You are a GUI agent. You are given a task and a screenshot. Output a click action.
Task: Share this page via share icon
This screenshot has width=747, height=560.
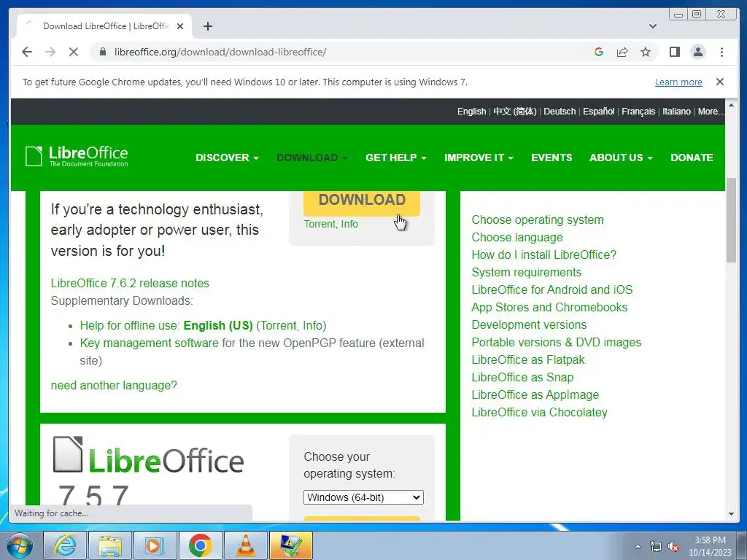pos(622,52)
